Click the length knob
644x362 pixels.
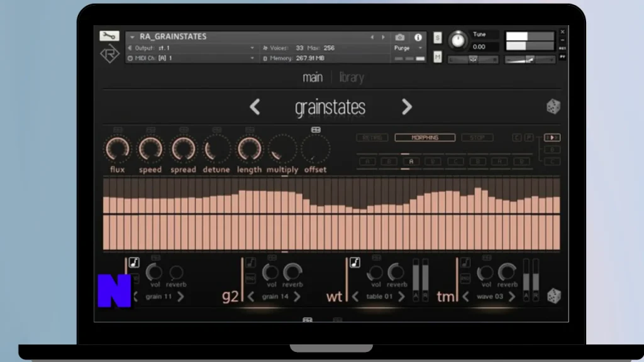click(x=249, y=149)
